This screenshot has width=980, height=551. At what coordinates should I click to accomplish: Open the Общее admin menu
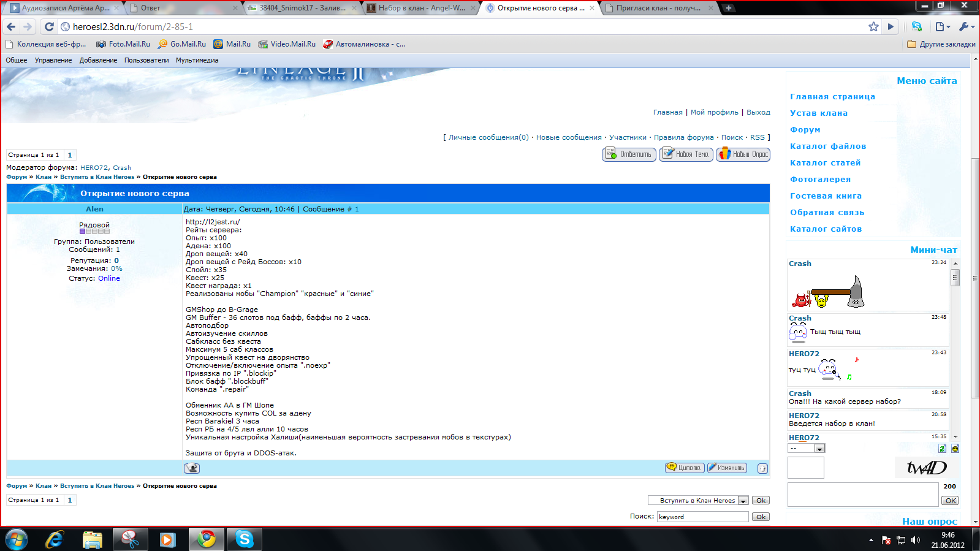[x=17, y=60]
